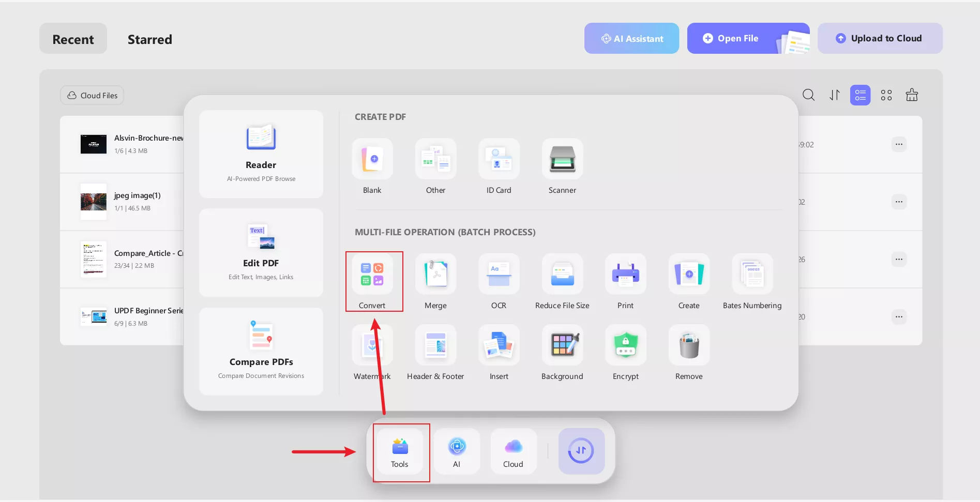The width and height of the screenshot is (980, 502).
Task: Select the Merge batch tool
Action: 435,275
